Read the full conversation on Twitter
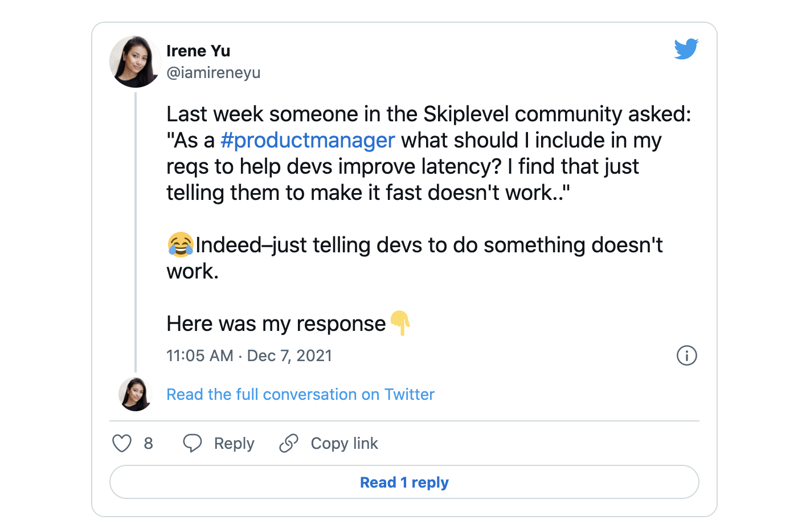Viewport: 802px width, 532px height. pos(300,394)
